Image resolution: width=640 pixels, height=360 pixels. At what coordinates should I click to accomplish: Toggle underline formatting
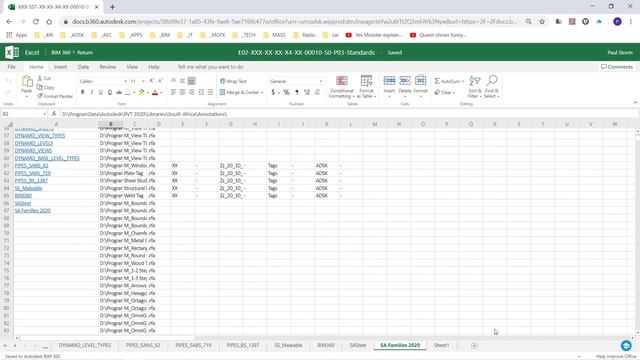[101, 92]
